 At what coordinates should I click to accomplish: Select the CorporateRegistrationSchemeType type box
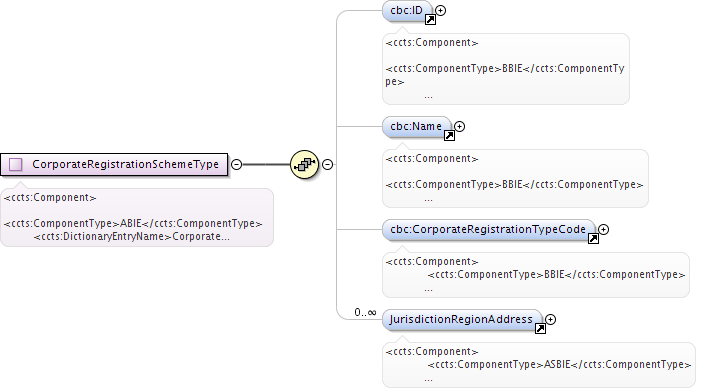pyautogui.click(x=114, y=165)
